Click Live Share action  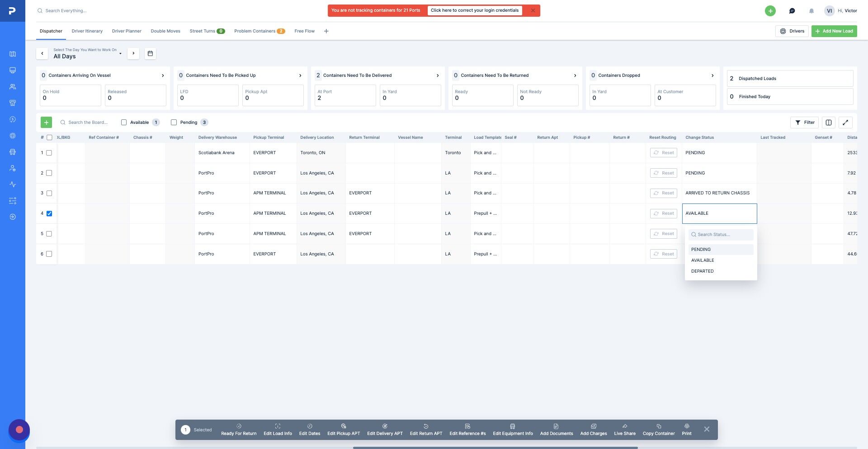(x=624, y=430)
